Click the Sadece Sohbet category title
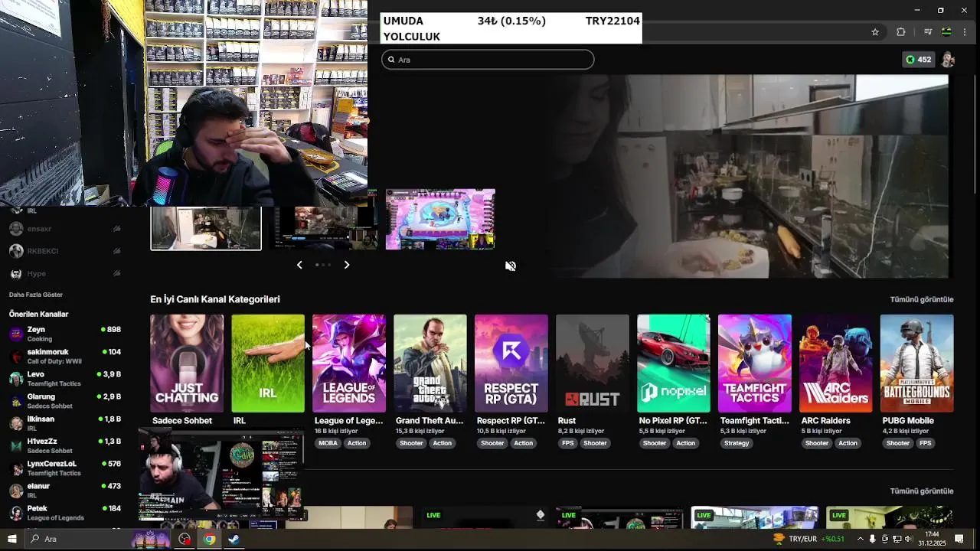 tap(182, 421)
